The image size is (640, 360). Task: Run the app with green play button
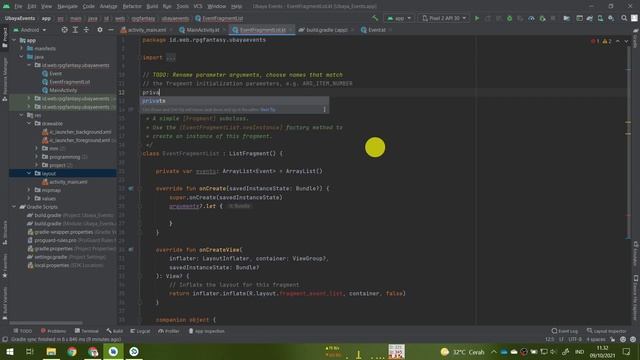click(x=477, y=18)
